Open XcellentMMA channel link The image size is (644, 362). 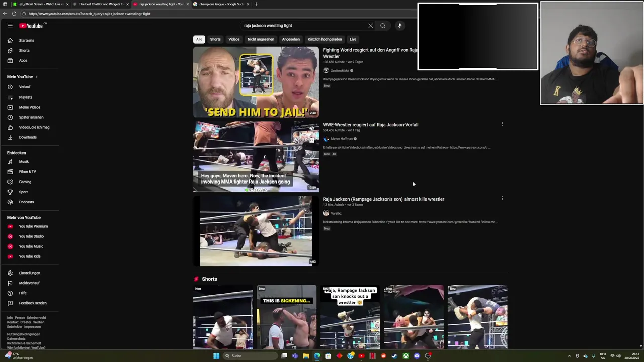tap(340, 71)
